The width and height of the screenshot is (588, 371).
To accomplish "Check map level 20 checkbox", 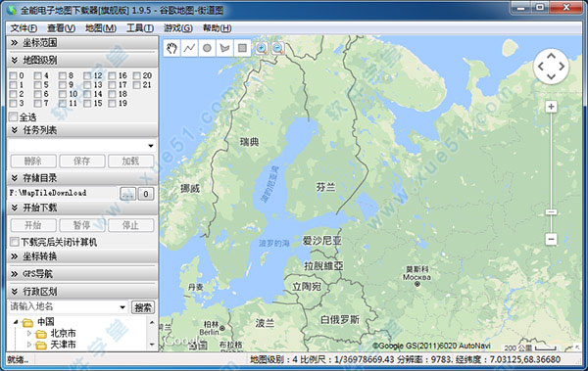I will pyautogui.click(x=137, y=75).
